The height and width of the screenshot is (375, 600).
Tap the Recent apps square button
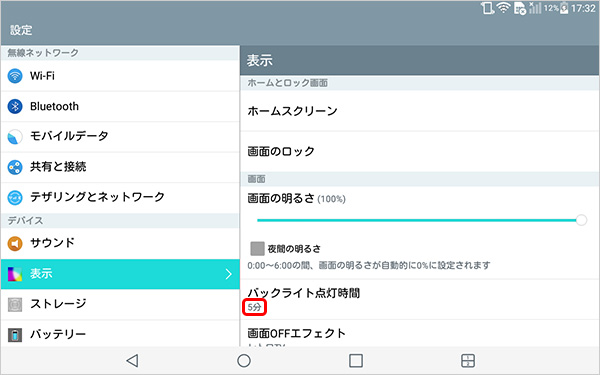point(356,360)
